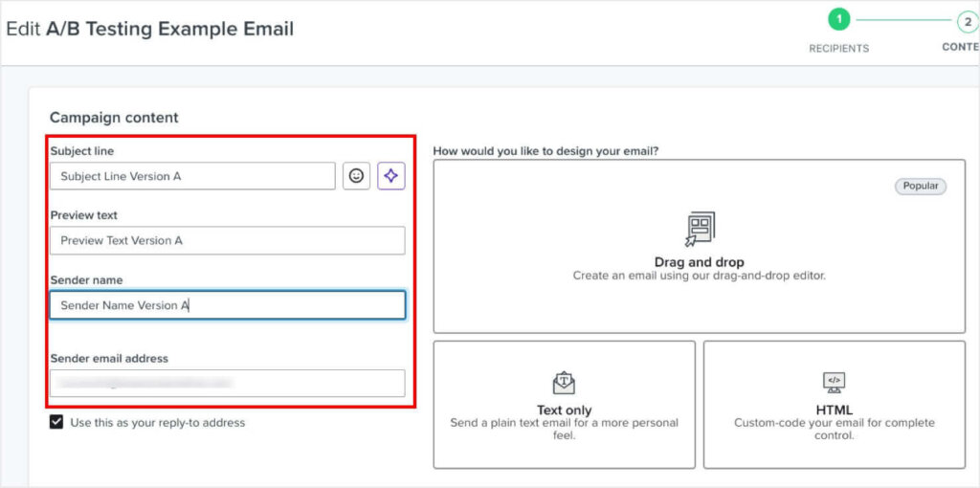Click the Sender name input field
The width and height of the screenshot is (980, 488).
(x=227, y=305)
